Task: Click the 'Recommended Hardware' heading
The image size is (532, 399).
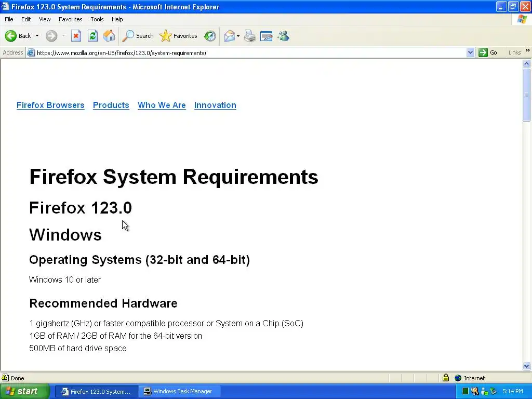Action: tap(103, 303)
